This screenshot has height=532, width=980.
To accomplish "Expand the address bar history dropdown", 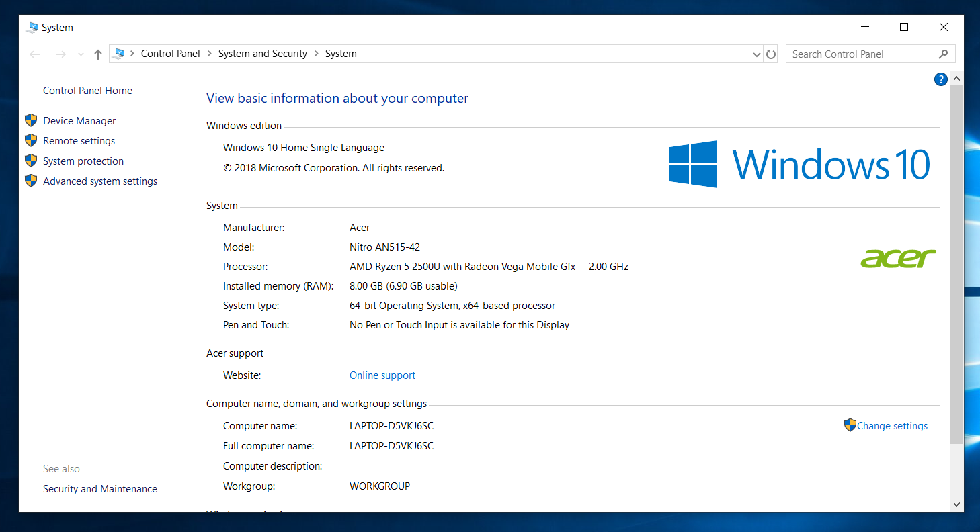I will 757,55.
